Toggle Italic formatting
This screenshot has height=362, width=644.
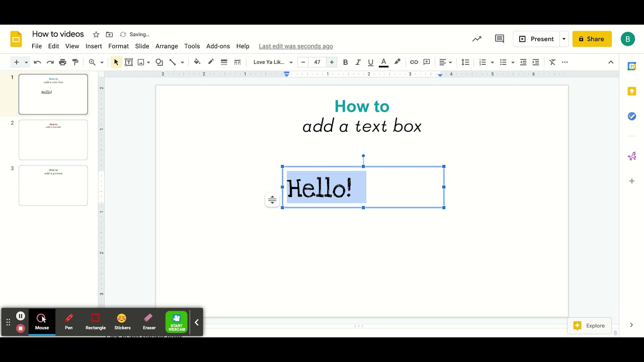point(358,62)
